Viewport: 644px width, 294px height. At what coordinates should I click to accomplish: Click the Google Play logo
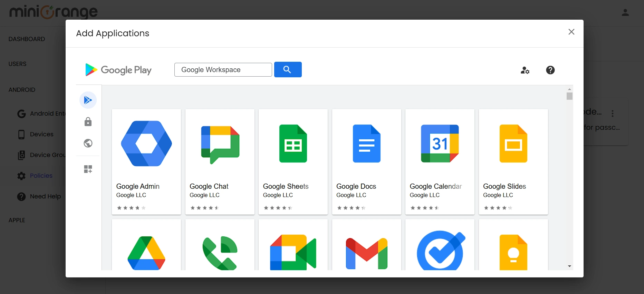(118, 70)
